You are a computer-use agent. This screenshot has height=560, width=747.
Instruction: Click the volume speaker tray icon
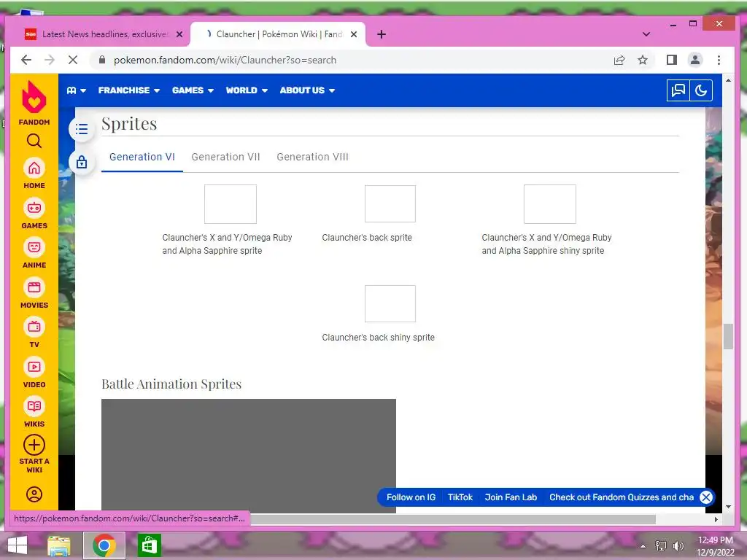678,545
